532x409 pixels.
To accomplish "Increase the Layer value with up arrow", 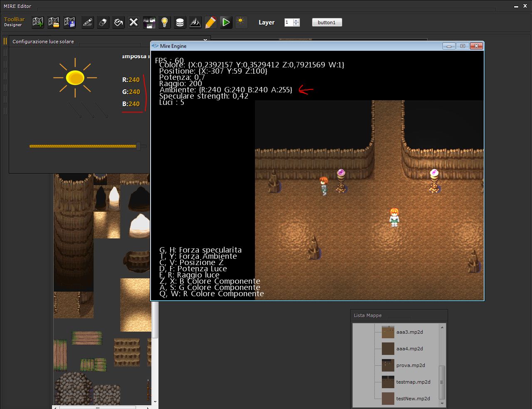I will [x=296, y=21].
